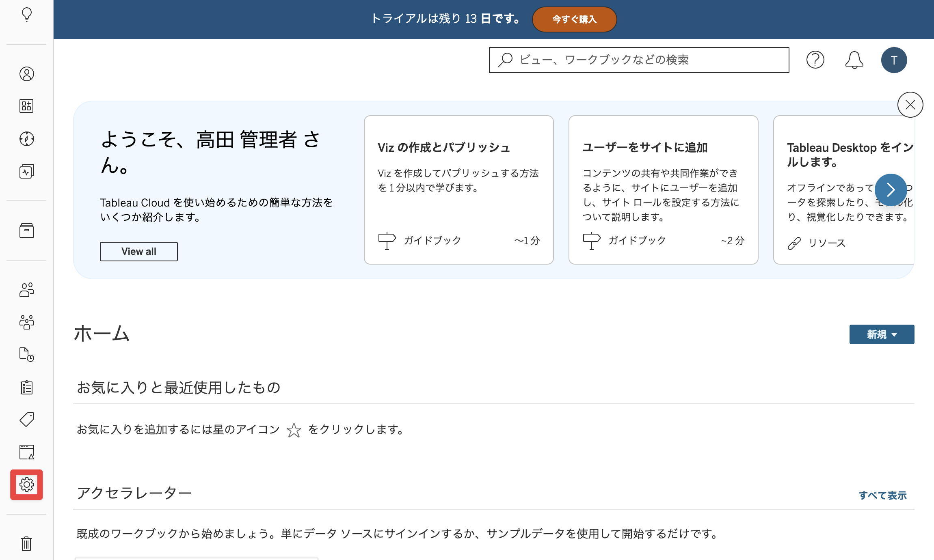934x560 pixels.
Task: Open the Pulse metrics icon in the sidebar
Action: (27, 171)
